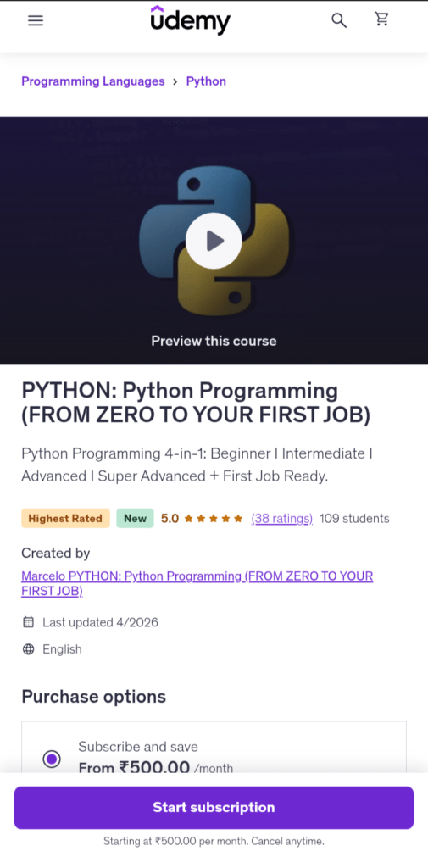Open instructor Marcelo's profile link
The height and width of the screenshot is (868, 428).
click(197, 583)
